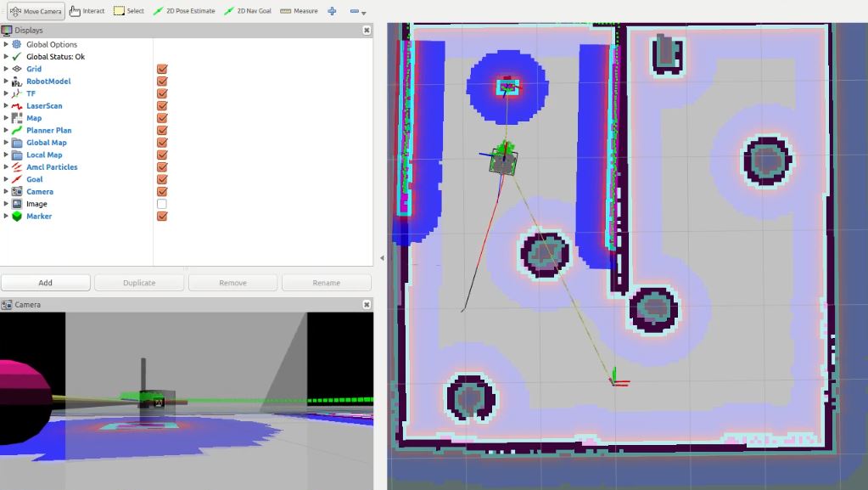Choose the 2D Pose Estimate tool

point(184,11)
